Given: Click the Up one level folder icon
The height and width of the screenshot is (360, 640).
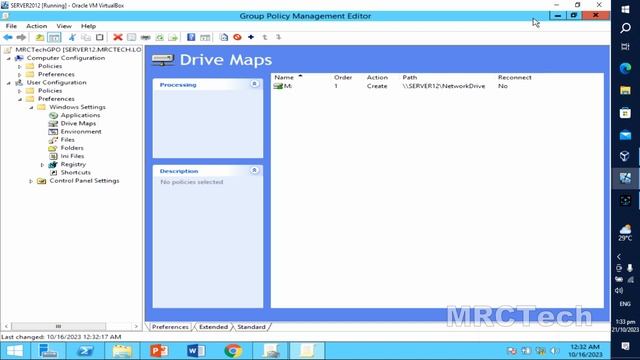Looking at the screenshot, I should [40, 37].
